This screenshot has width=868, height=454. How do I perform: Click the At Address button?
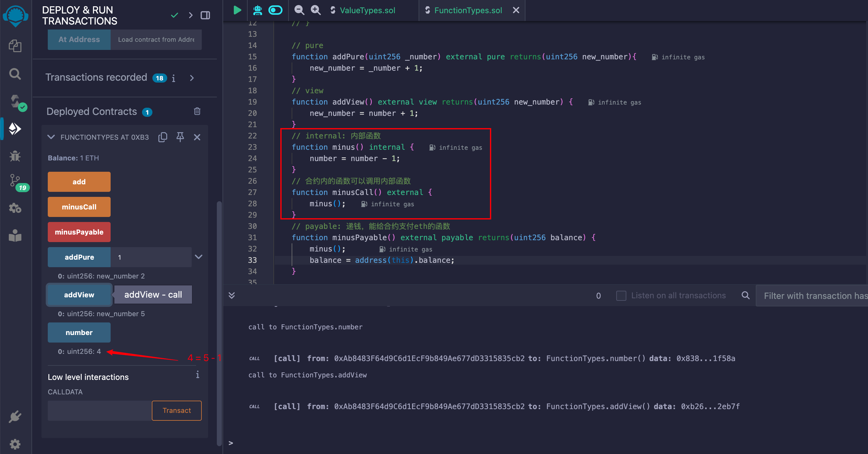(x=79, y=40)
